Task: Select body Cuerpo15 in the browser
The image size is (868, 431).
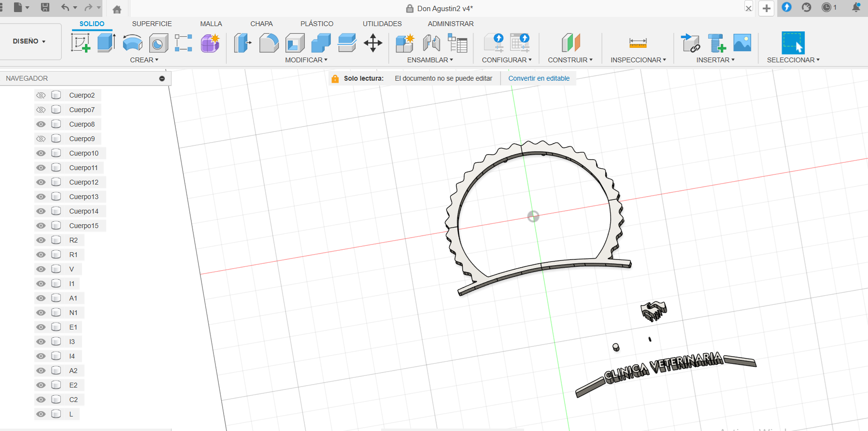Action: tap(84, 226)
